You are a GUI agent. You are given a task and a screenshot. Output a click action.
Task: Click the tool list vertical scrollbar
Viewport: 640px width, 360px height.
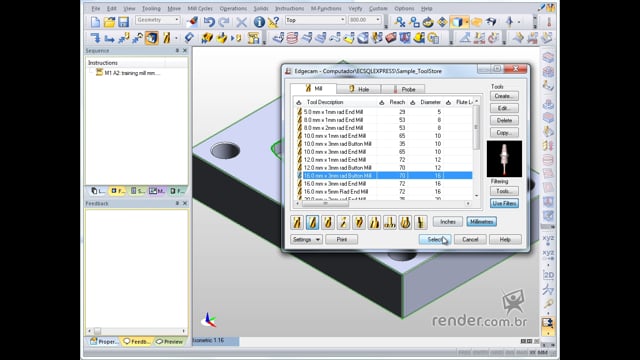[x=476, y=148]
